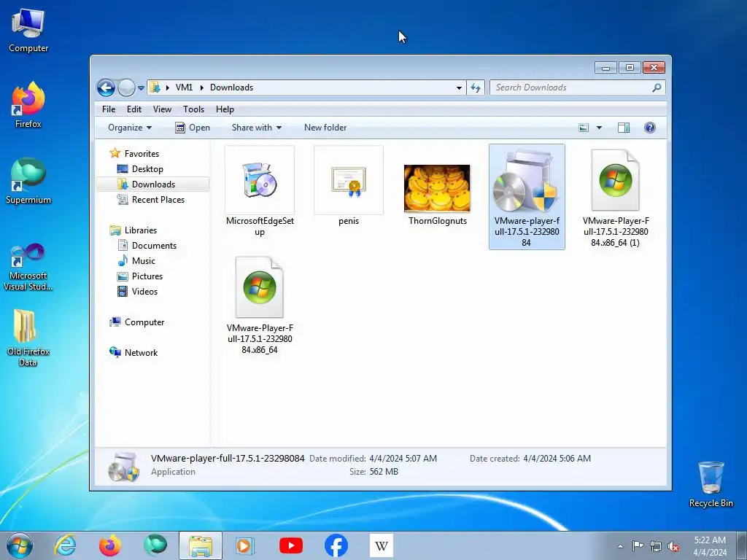Open the Help menu
This screenshot has height=560, width=747.
tap(225, 109)
